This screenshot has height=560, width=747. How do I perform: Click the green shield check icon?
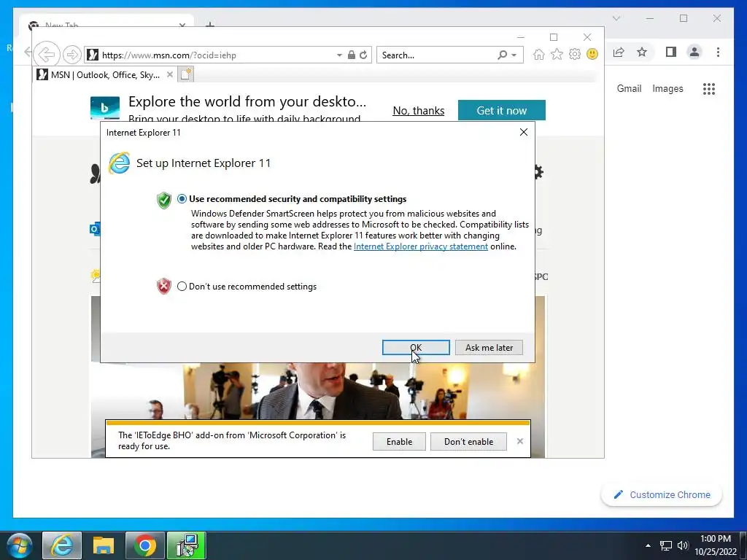[x=164, y=200]
